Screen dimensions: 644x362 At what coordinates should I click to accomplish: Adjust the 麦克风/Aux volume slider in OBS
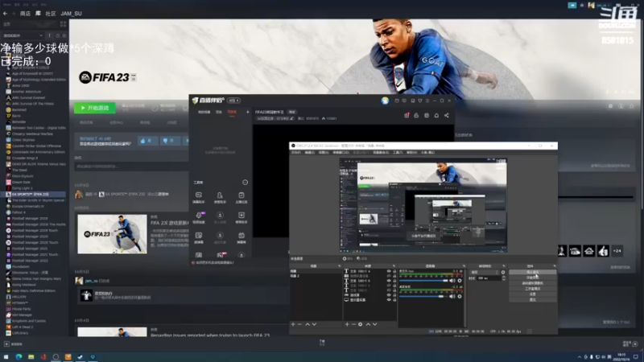click(x=423, y=281)
